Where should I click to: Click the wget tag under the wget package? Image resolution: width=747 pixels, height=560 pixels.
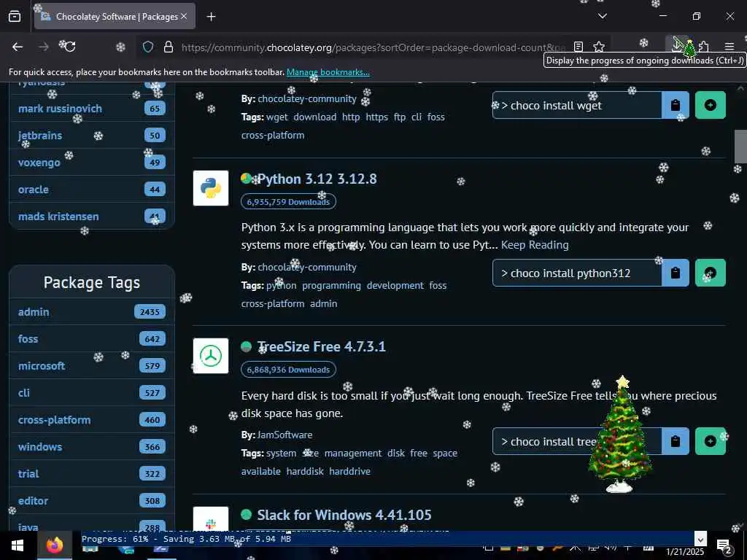coord(276,117)
